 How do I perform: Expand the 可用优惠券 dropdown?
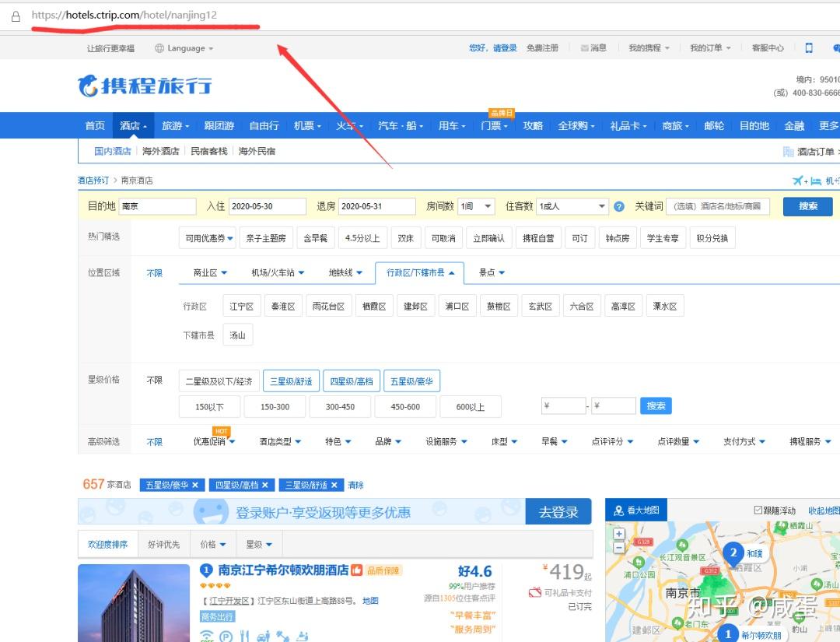click(209, 238)
